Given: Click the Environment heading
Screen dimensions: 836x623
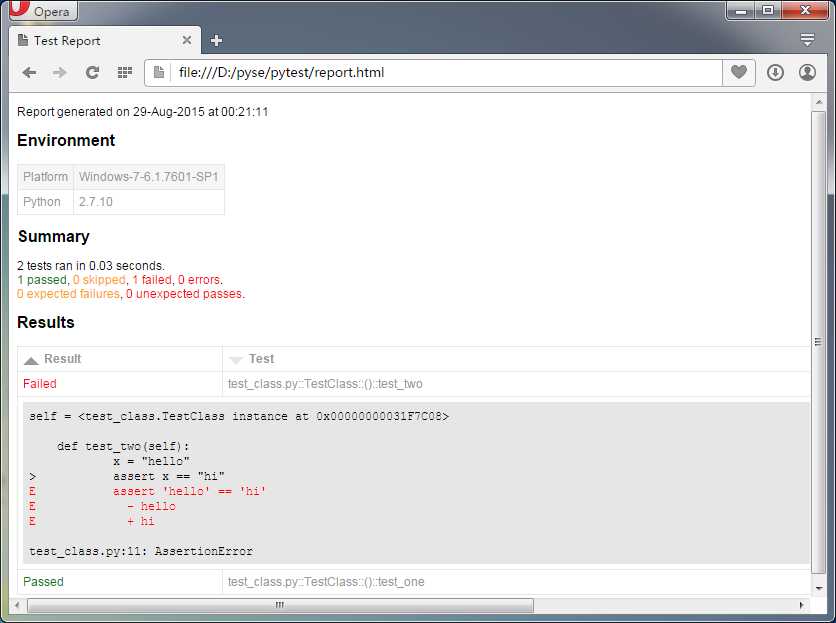Looking at the screenshot, I should point(66,140).
